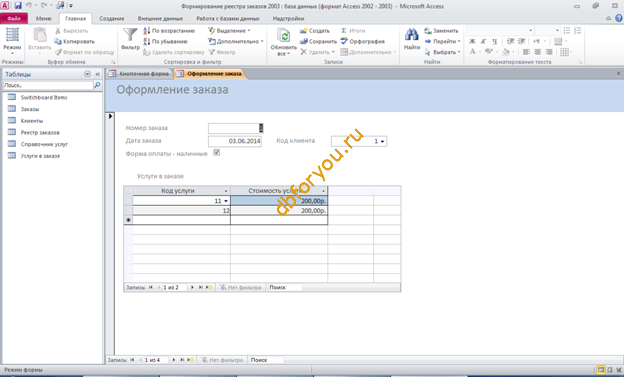
Task: Go to next record in main form navigator
Action: point(174,360)
